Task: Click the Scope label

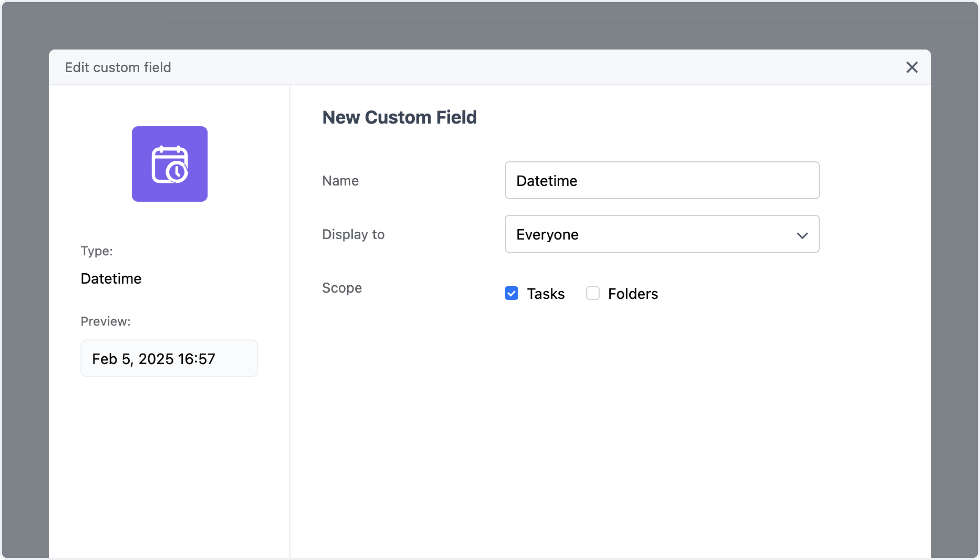Action: click(342, 288)
